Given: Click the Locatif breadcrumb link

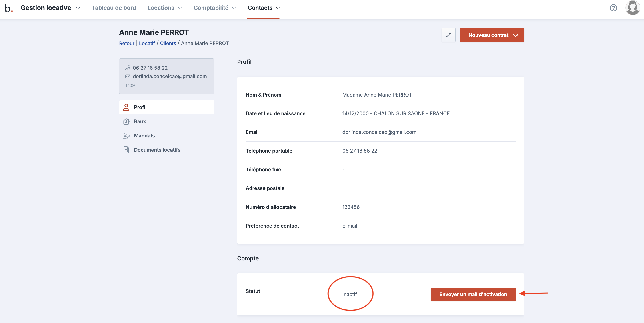Looking at the screenshot, I should click(147, 44).
